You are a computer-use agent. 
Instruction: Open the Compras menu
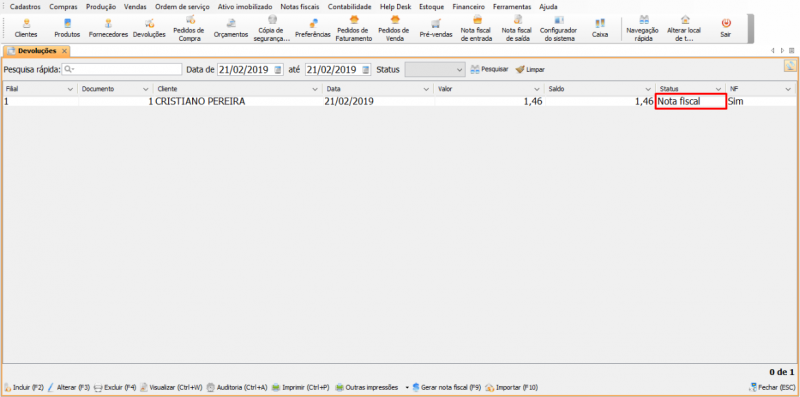(x=63, y=7)
